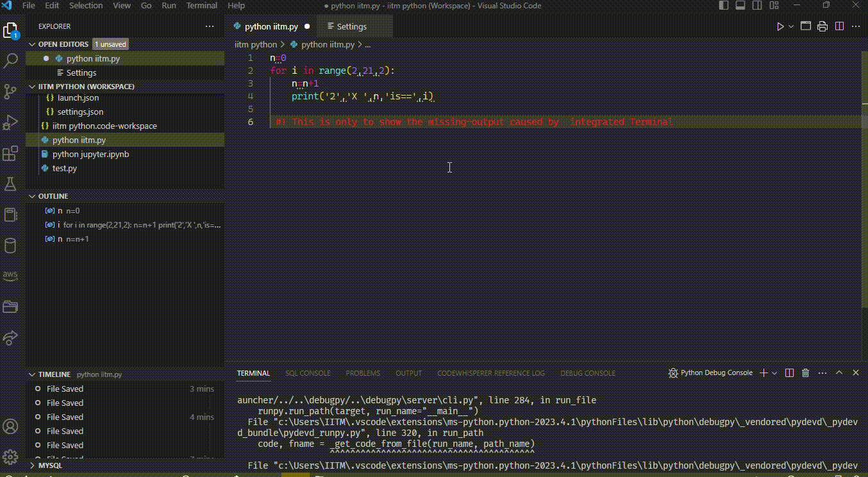Screen dimensions: 868x477
Task: Open the Accounts icon above the gear
Action: point(10,426)
